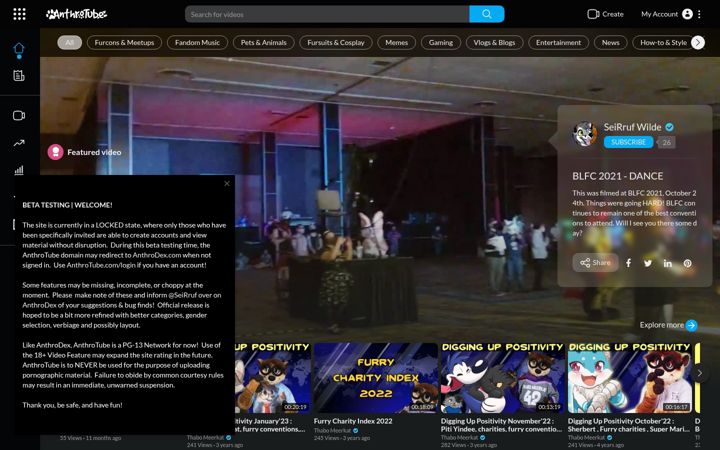720x450 pixels.
Task: Click the user avatar icon in header
Action: [687, 14]
